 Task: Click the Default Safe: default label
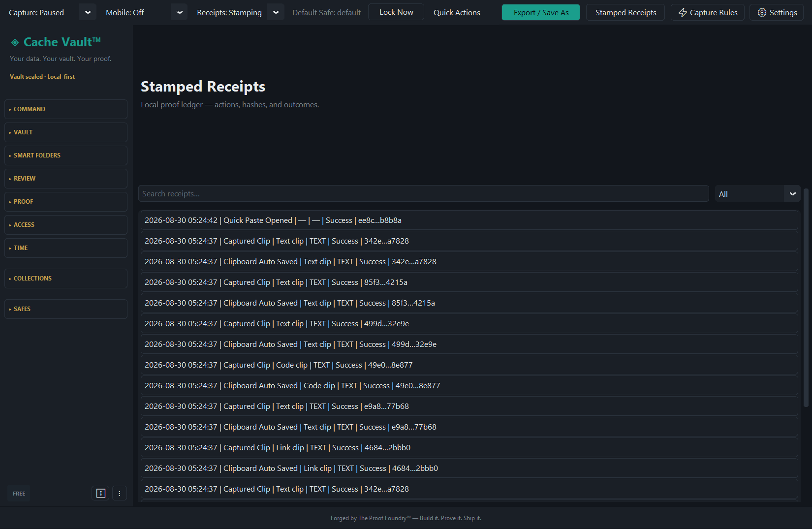[326, 12]
